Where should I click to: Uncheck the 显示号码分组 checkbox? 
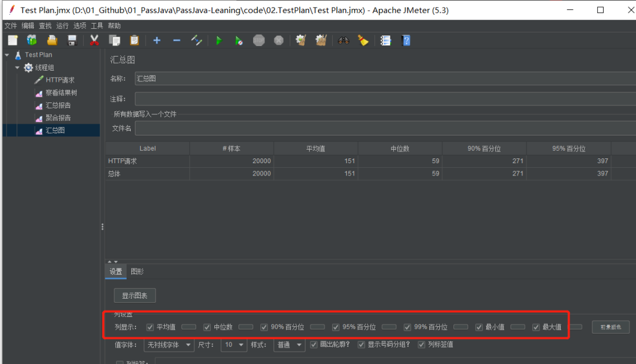pos(361,345)
